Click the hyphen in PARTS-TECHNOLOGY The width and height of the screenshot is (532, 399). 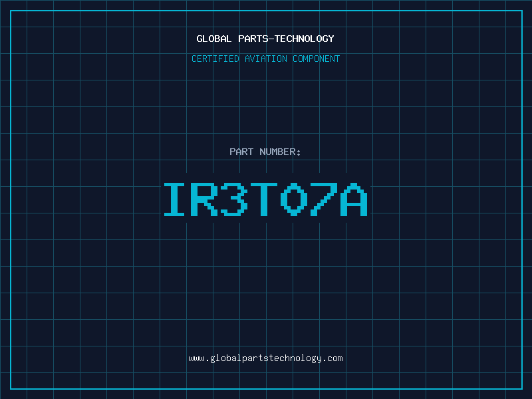click(x=271, y=39)
